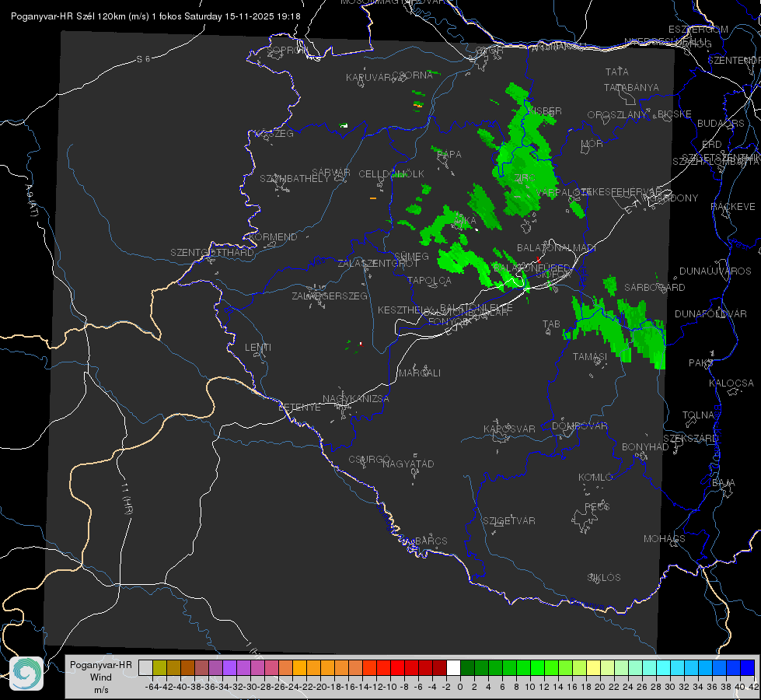Click the TAB town label
This screenshot has height=700, width=761.
pos(551,324)
